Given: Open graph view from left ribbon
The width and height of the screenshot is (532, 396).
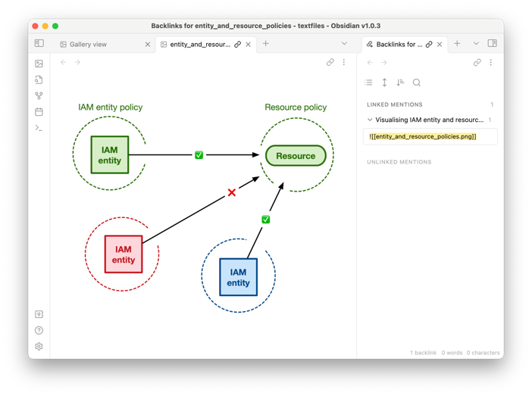Looking at the screenshot, I should (x=39, y=96).
